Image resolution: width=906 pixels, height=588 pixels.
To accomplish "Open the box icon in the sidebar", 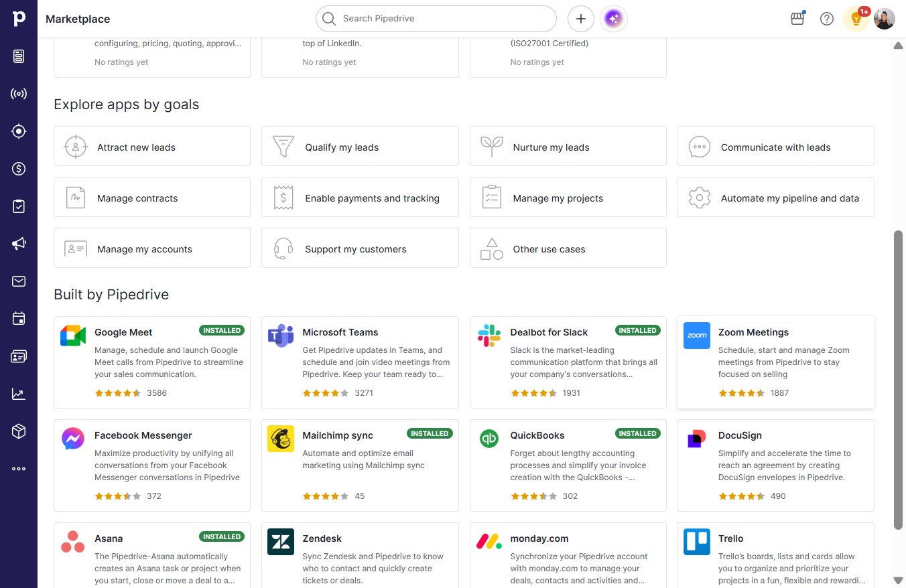I will coord(19,431).
